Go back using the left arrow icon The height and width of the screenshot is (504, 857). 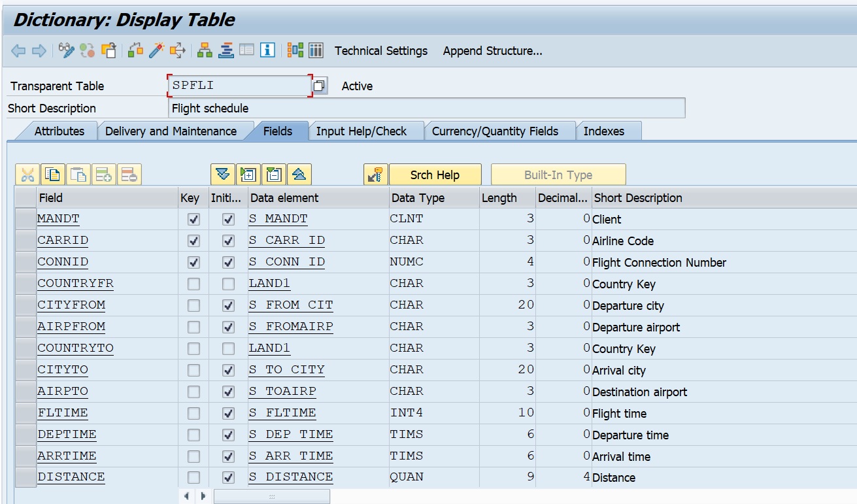(x=18, y=50)
